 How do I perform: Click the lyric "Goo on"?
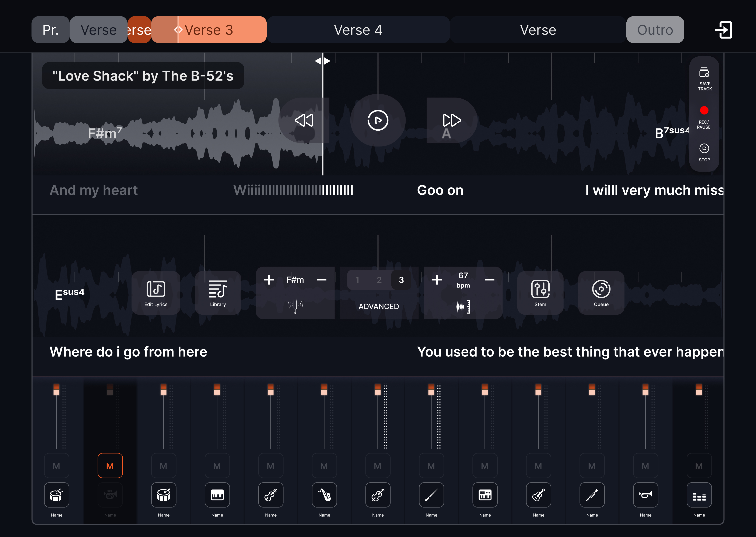coord(440,190)
